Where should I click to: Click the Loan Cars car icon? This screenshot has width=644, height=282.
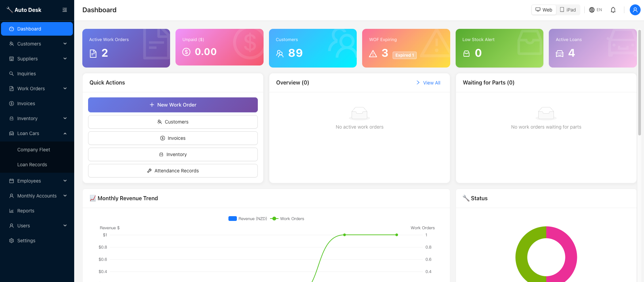[12, 133]
